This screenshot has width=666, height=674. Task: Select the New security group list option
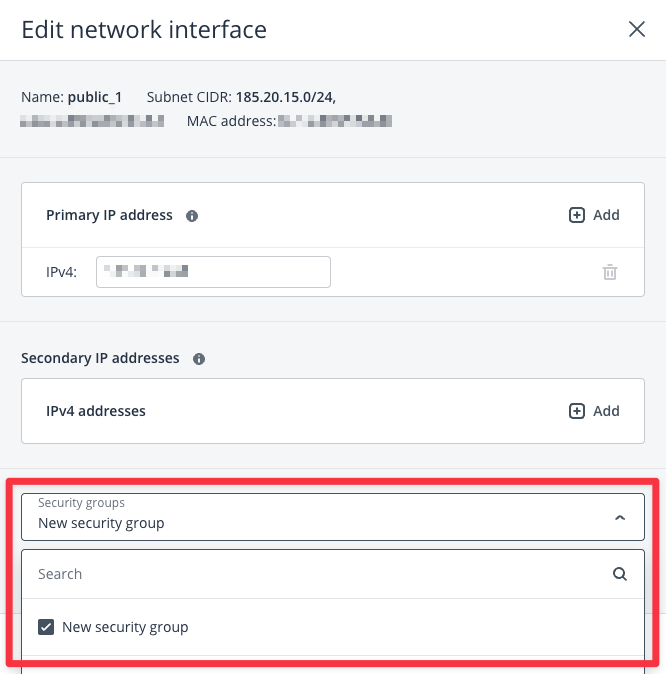pos(125,627)
